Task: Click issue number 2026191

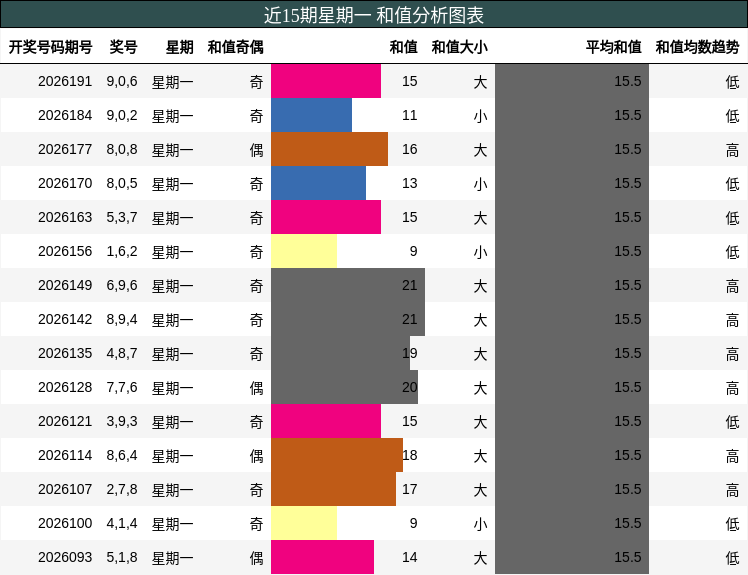Action: [65, 81]
